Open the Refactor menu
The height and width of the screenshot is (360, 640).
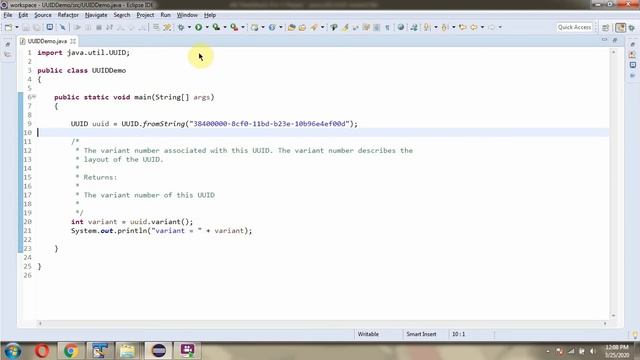coord(68,15)
